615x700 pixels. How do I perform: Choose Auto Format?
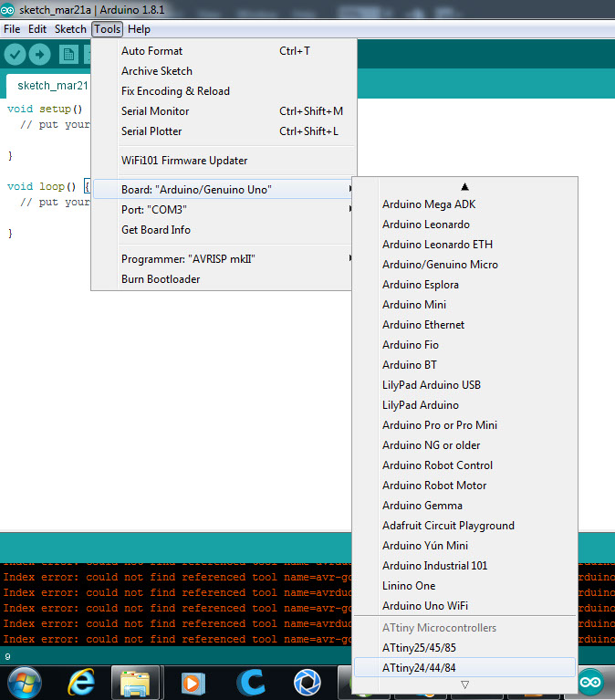pos(223,51)
